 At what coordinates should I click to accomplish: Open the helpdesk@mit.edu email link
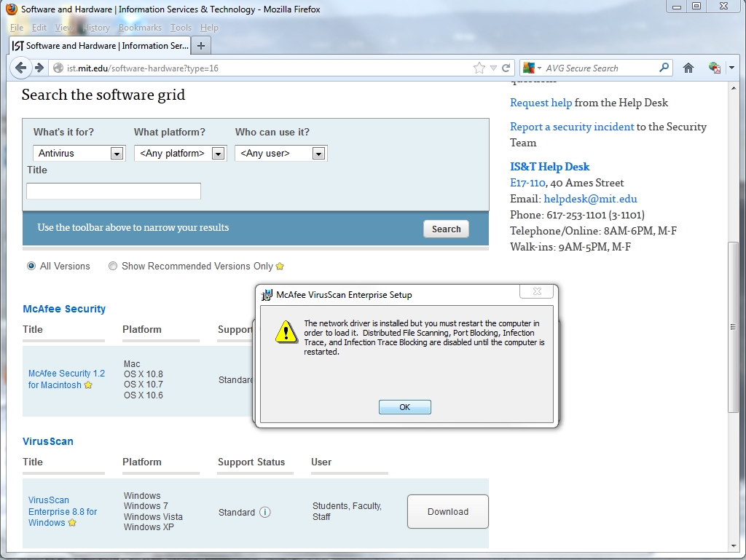[x=590, y=199]
